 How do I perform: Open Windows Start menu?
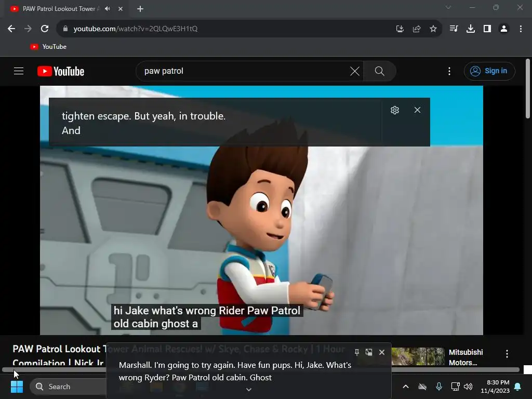click(17, 387)
